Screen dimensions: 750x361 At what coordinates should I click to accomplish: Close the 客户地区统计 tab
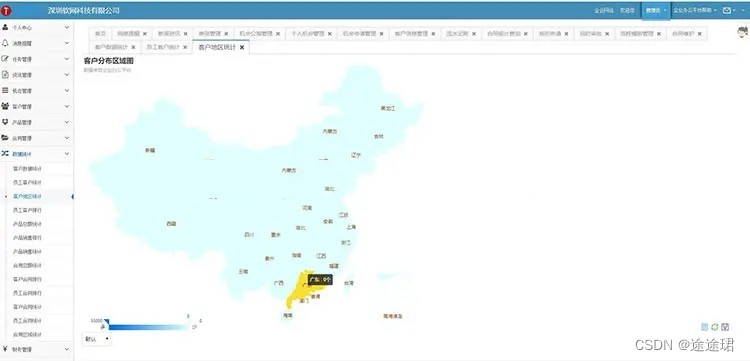coord(242,47)
